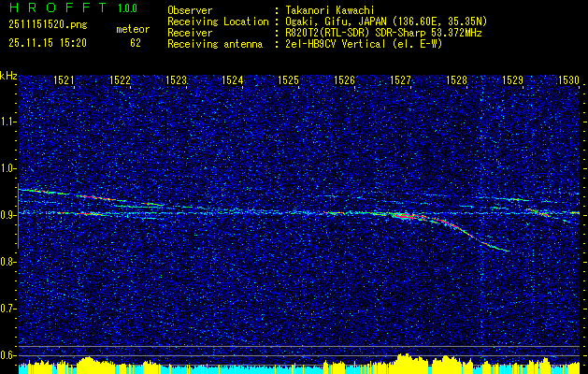Viewport: 588px width, 374px height.
Task: Click the 1528 time marker
Action: coord(456,79)
